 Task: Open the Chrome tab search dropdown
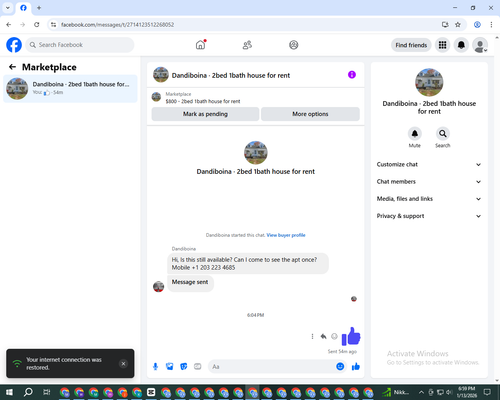pos(8,8)
